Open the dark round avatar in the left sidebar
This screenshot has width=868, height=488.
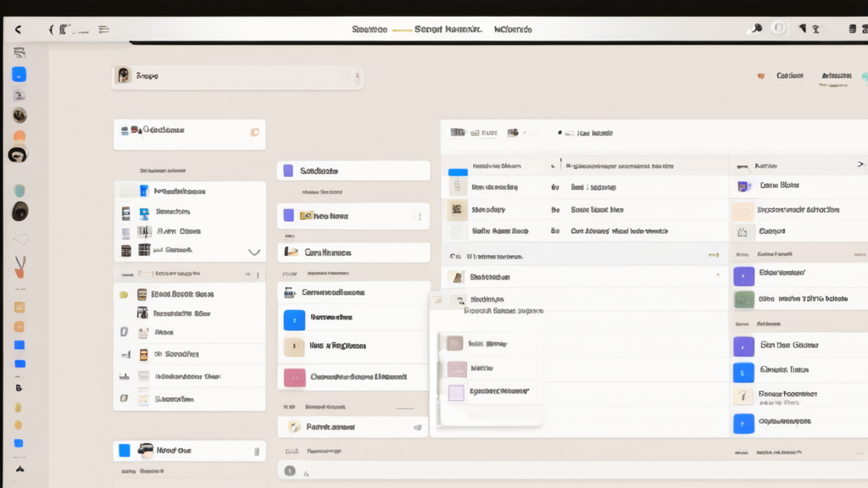[19, 212]
